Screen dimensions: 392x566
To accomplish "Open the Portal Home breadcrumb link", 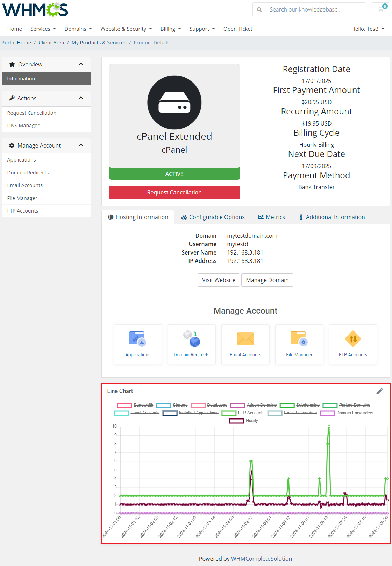I will click(16, 43).
